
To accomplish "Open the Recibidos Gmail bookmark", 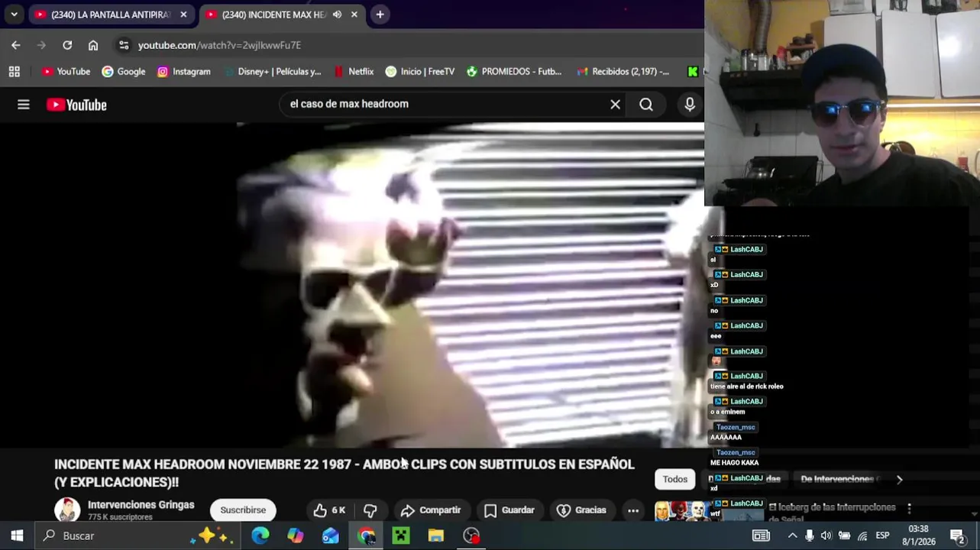I will coord(623,71).
